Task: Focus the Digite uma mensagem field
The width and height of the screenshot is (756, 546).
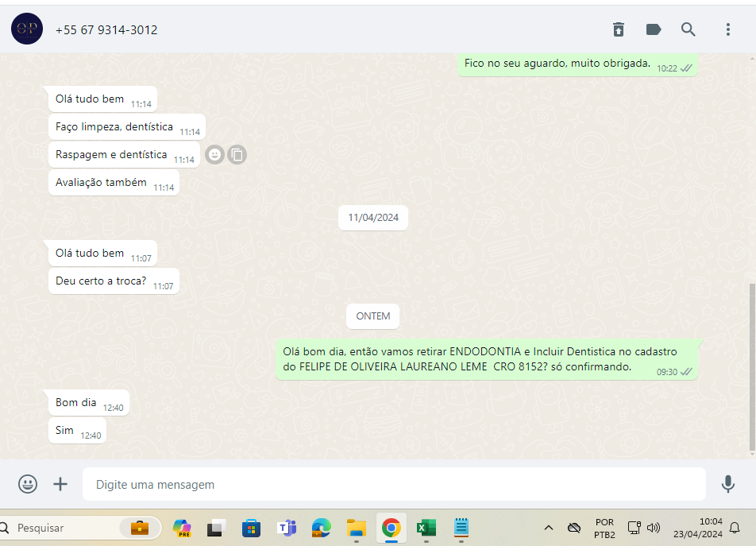Action: (394, 484)
